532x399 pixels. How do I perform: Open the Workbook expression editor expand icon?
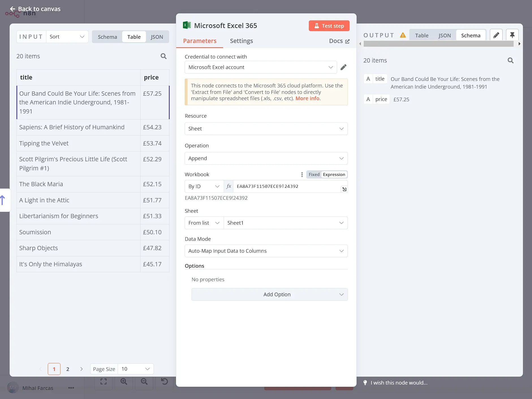(x=344, y=189)
